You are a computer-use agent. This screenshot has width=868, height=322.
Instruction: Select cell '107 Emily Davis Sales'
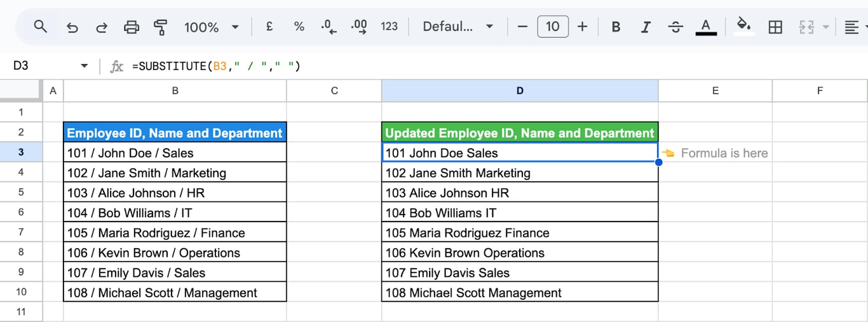[x=520, y=272]
